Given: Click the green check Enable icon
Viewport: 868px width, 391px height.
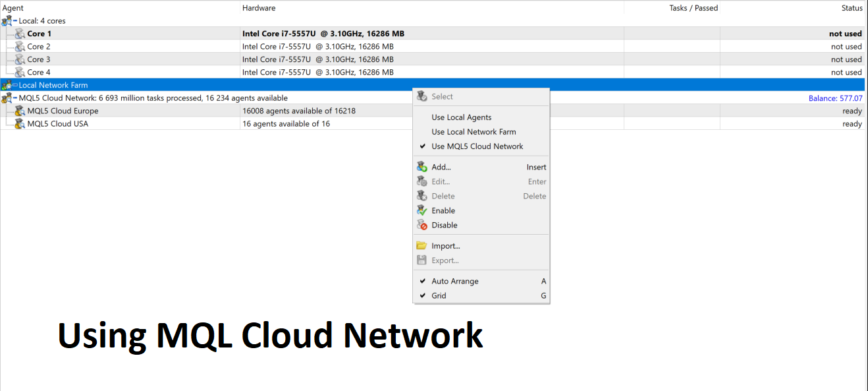Looking at the screenshot, I should click(x=422, y=210).
